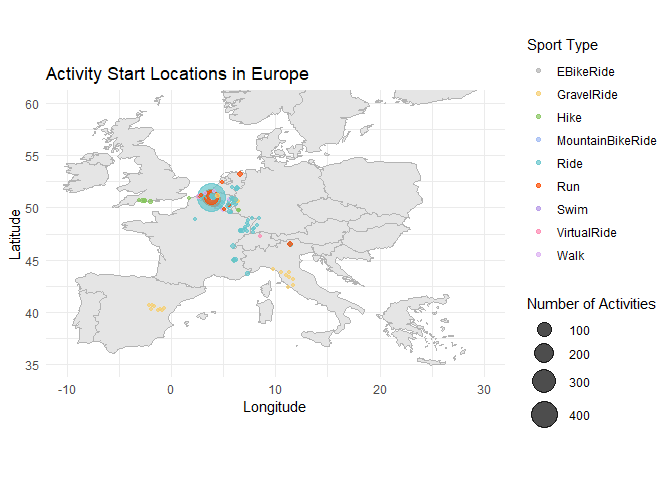This screenshot has height=480, width=672.
Task: Click the EBikeRide legend color dot
Action: [539, 72]
